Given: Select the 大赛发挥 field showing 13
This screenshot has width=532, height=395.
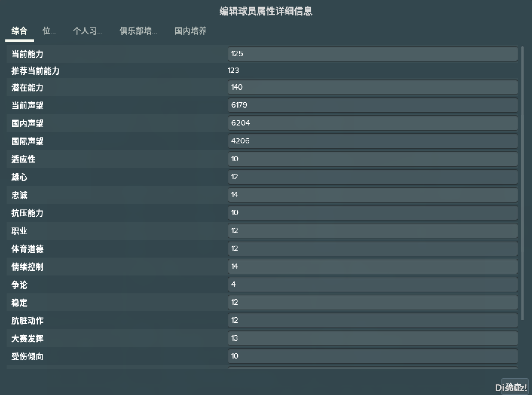Looking at the screenshot, I should click(x=372, y=338).
